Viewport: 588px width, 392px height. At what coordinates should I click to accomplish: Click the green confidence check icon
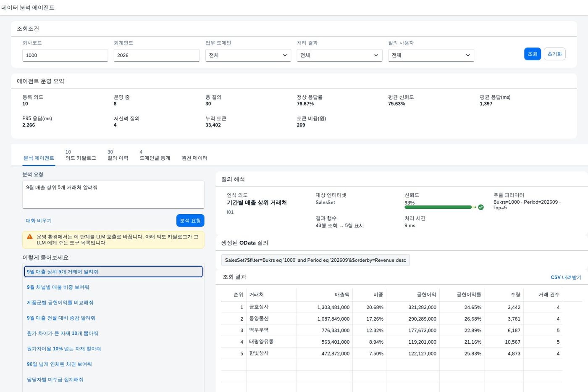(x=481, y=207)
